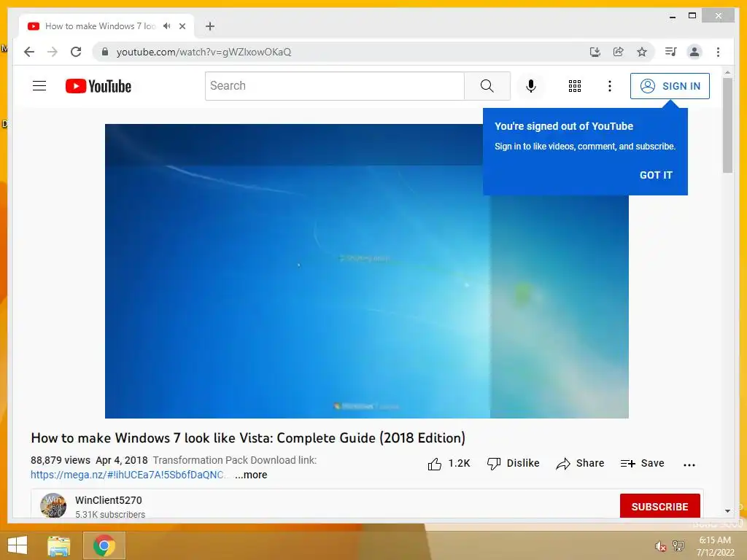This screenshot has width=747, height=560.
Task: Maximize the Chrome window
Action: 692,16
